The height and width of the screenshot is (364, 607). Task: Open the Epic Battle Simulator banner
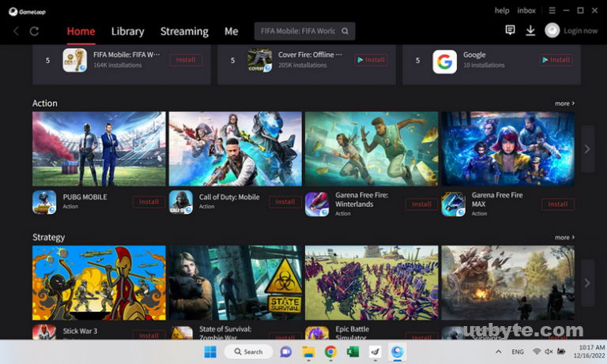371,283
